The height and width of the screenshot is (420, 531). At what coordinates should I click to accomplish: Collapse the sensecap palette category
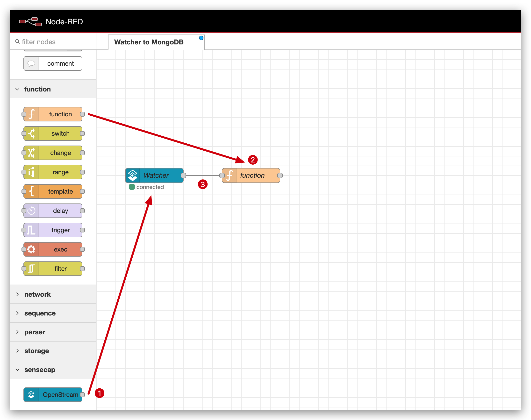[53, 370]
